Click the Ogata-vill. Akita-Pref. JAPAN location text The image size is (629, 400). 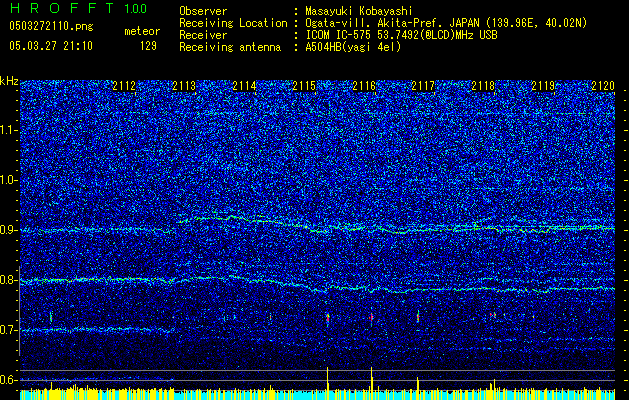coord(446,23)
